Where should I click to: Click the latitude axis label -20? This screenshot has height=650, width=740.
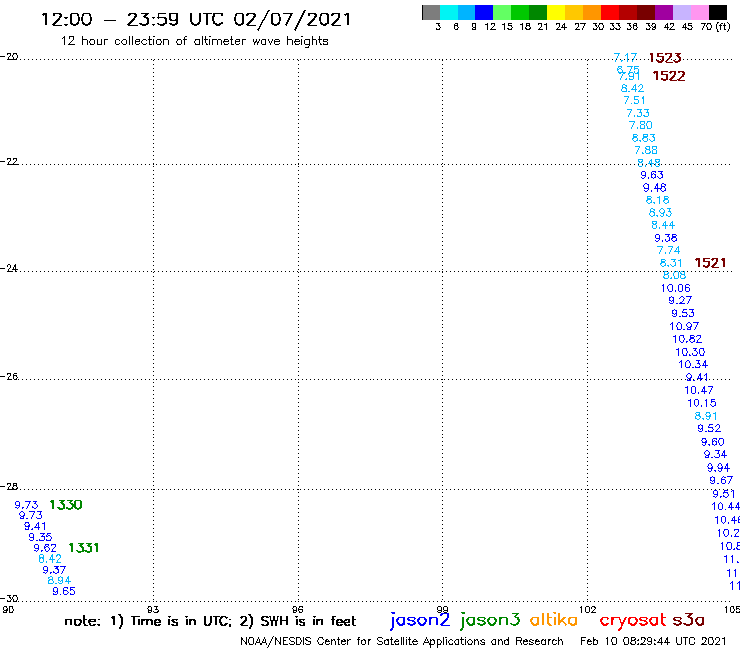tap(9, 57)
